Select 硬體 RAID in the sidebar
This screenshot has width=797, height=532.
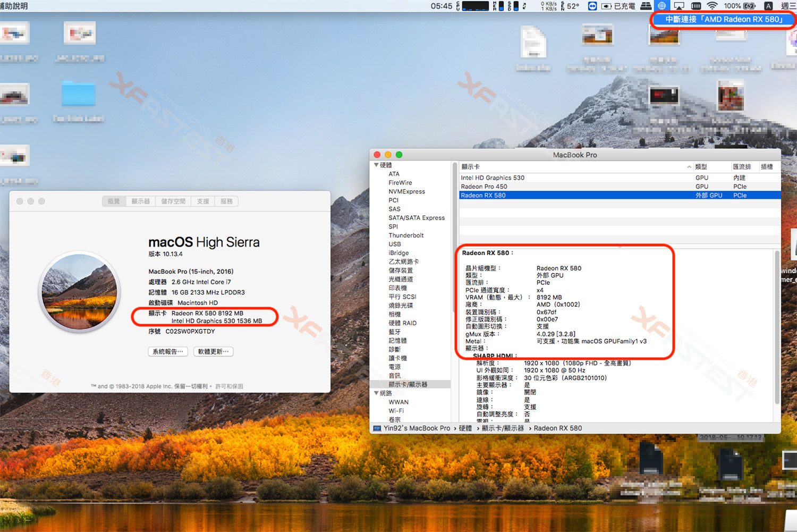(x=402, y=323)
